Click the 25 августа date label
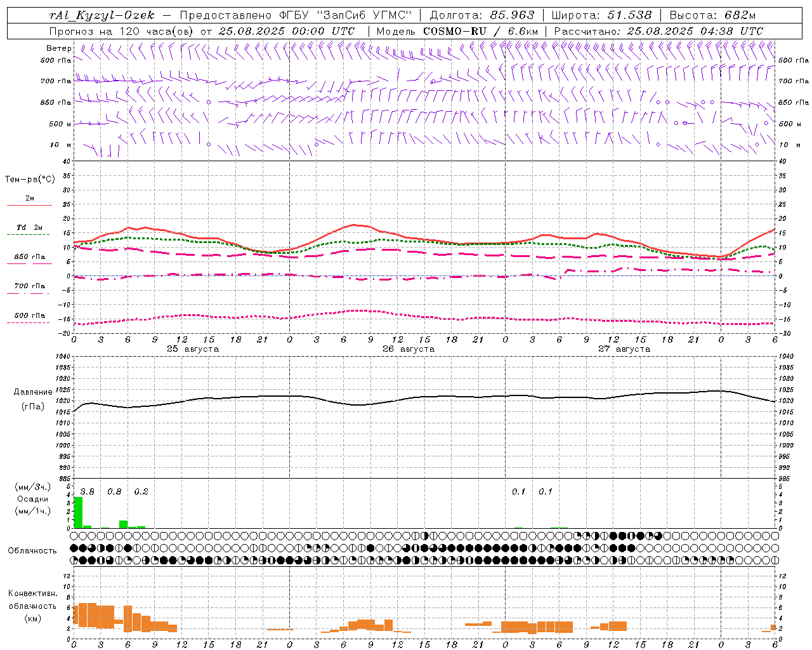The image size is (812, 650). click(193, 349)
